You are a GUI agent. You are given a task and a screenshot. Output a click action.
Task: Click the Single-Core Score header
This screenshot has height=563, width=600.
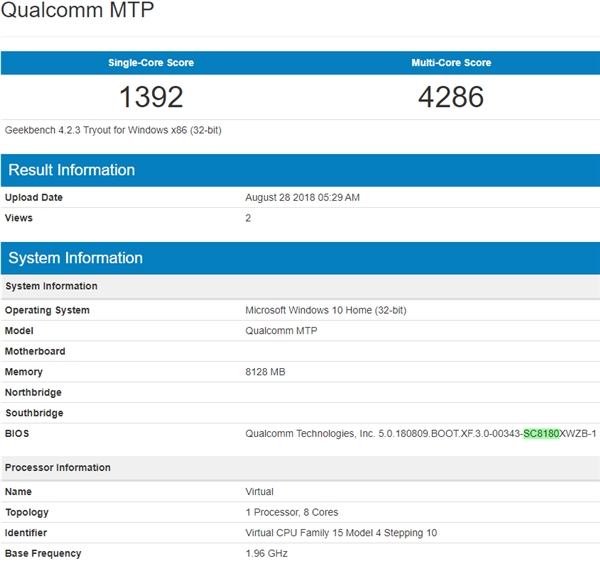tap(151, 63)
